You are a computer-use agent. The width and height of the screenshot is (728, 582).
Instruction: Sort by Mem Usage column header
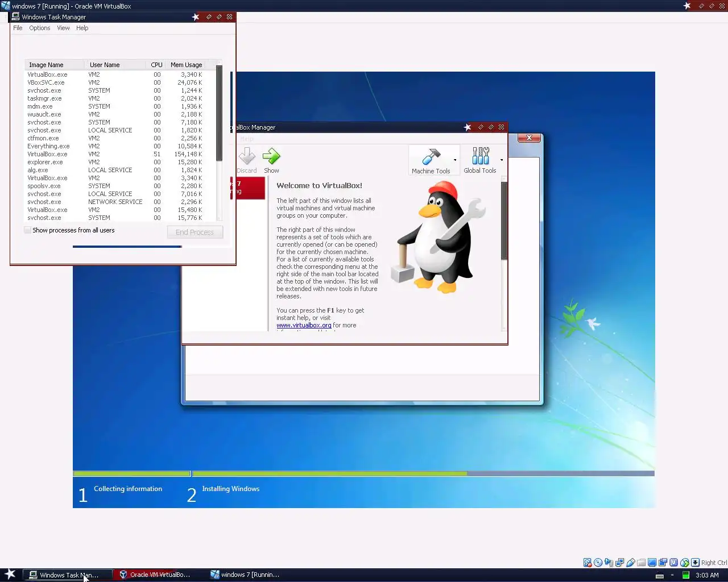point(186,65)
